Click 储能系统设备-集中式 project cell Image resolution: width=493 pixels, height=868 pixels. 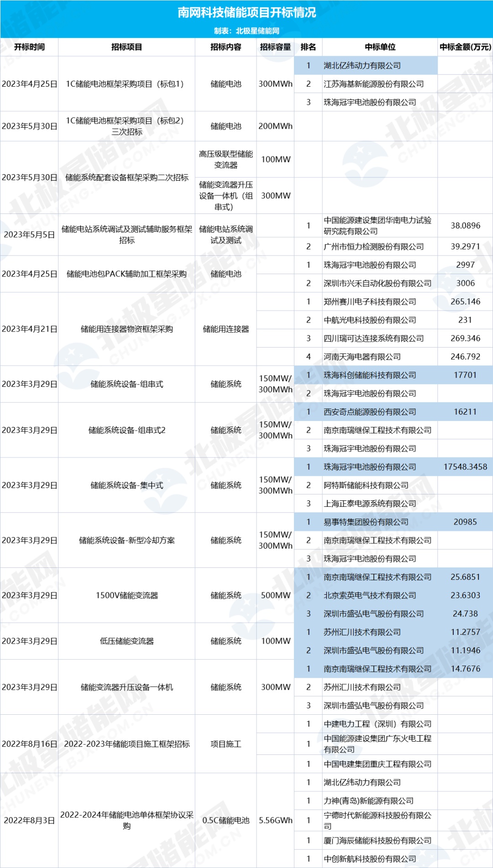point(126,486)
